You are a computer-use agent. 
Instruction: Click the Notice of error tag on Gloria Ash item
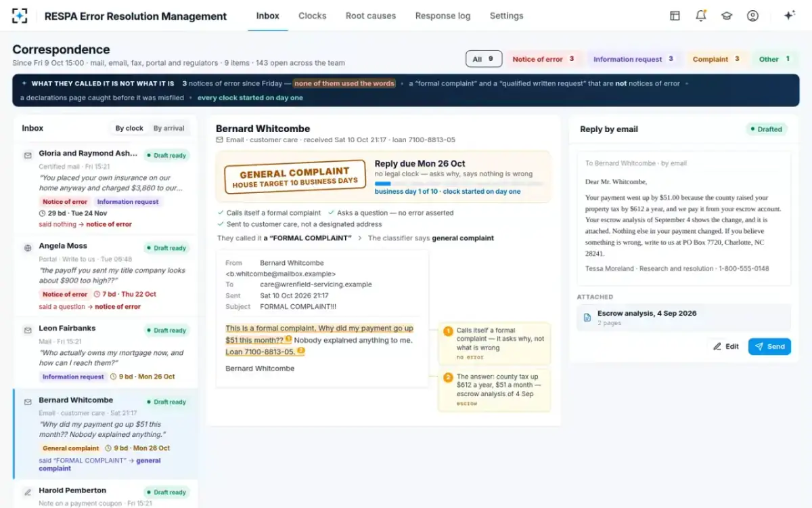(x=65, y=202)
